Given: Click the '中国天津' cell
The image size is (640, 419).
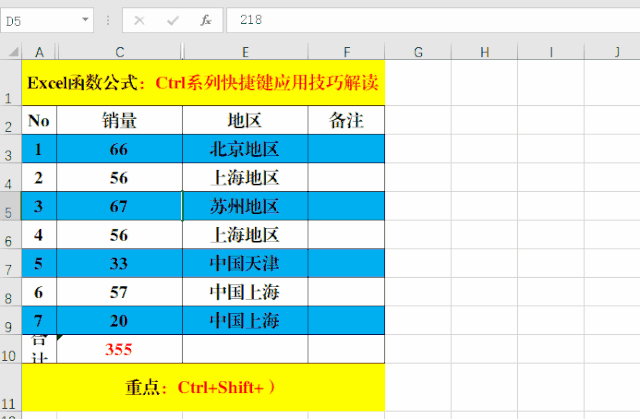Looking at the screenshot, I should click(245, 264).
